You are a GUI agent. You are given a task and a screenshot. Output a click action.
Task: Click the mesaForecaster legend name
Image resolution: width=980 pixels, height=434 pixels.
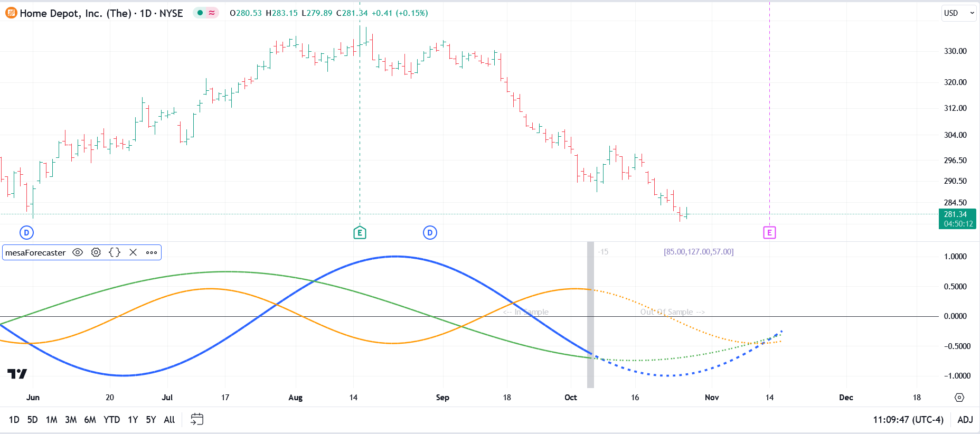tap(35, 252)
